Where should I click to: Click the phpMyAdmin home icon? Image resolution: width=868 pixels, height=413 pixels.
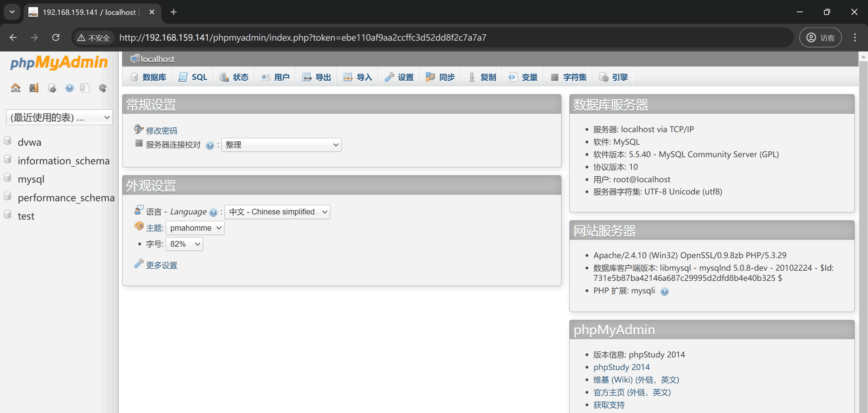pos(16,87)
